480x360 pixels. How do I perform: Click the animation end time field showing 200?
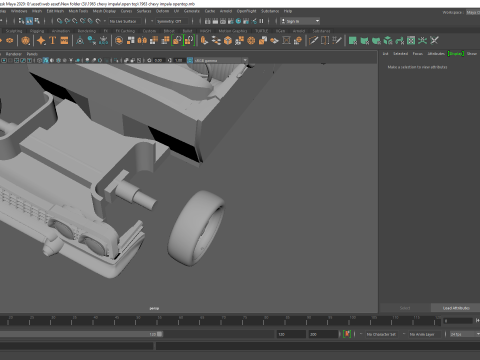[323, 334]
